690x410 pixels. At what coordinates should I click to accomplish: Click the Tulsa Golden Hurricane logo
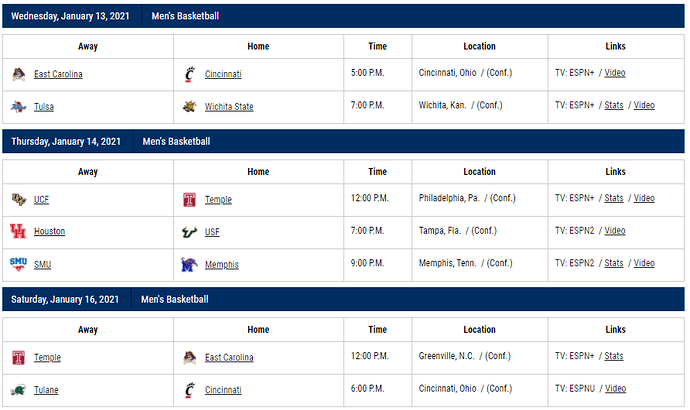(18, 106)
